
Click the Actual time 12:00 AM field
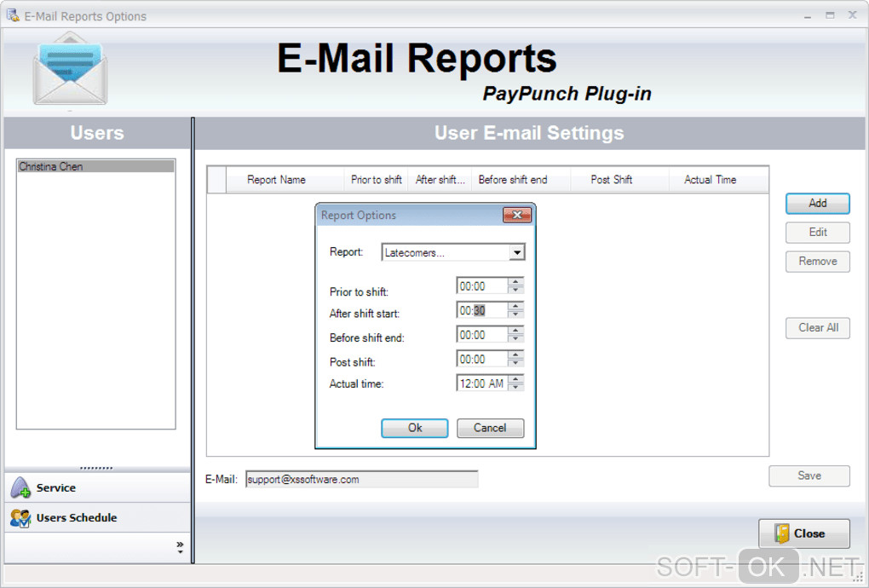pyautogui.click(x=481, y=383)
